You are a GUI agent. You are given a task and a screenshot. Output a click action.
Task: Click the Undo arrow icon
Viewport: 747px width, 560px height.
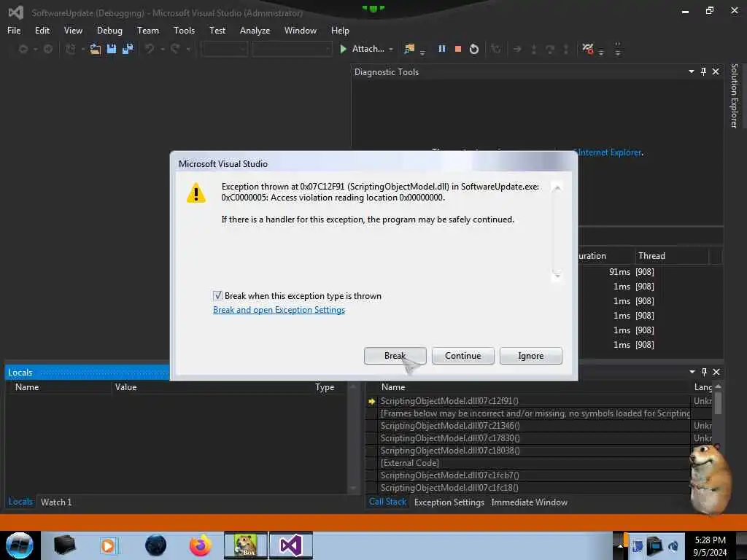click(x=150, y=49)
